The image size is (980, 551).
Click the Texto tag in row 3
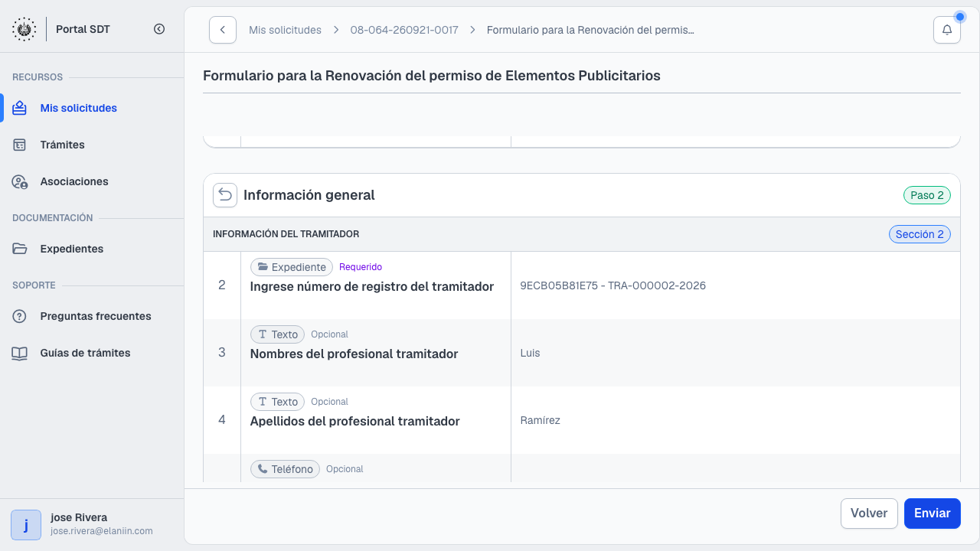[278, 334]
